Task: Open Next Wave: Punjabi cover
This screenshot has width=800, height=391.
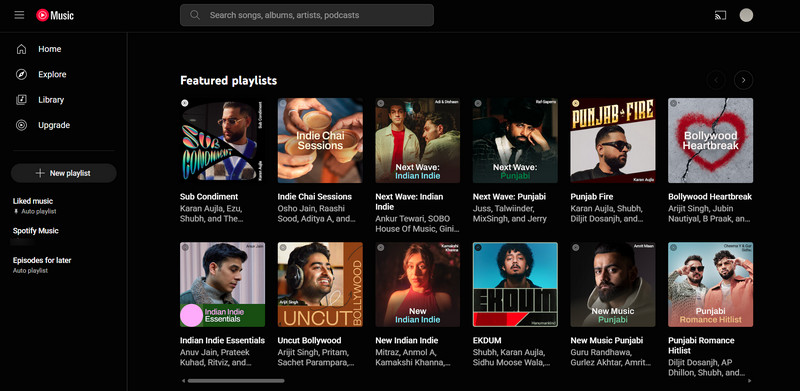Action: 515,140
